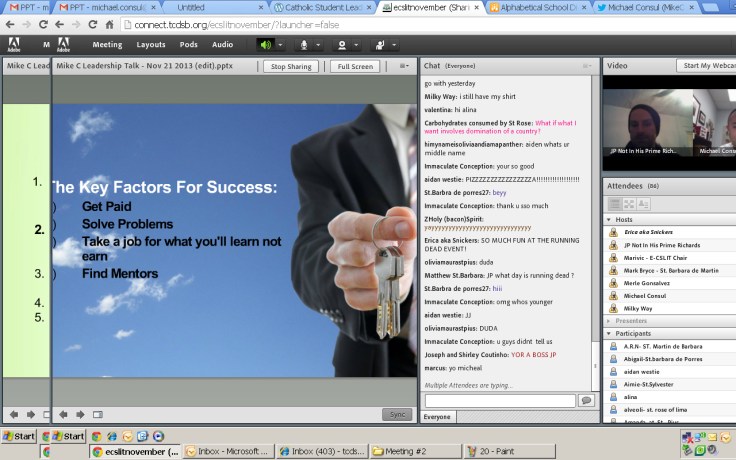Viewport: 736px width, 460px height.
Task: Select the attendee status view icon
Action: (x=644, y=204)
